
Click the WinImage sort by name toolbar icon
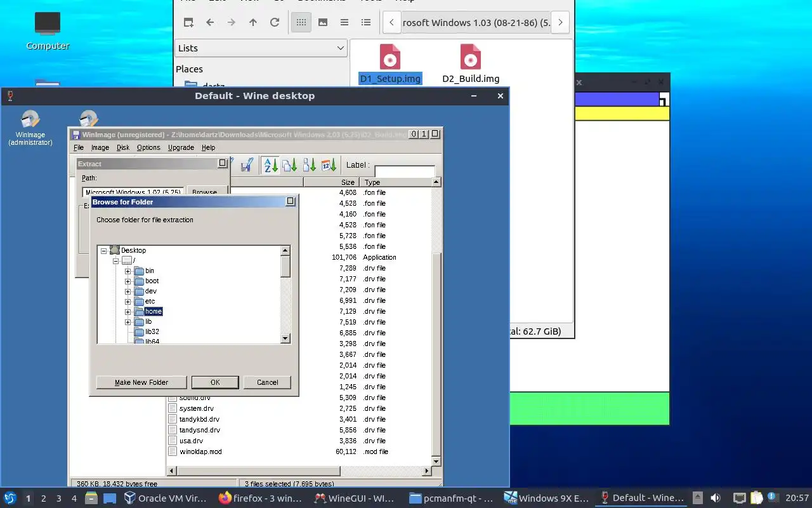point(271,165)
